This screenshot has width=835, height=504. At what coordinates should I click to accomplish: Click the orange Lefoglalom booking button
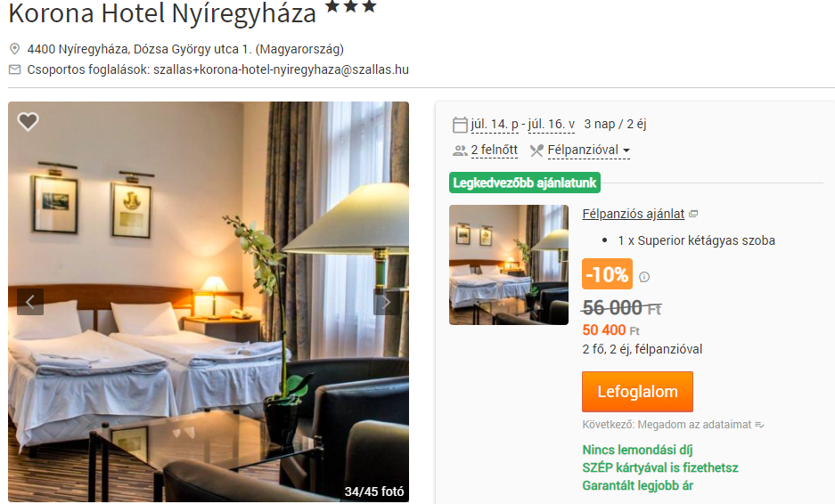tap(637, 392)
